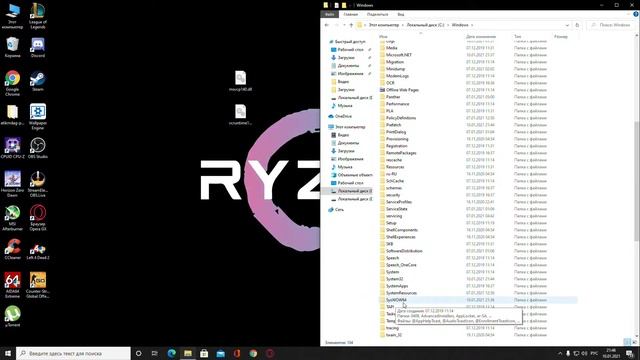Open StreamElements OBS.Live shortcut
The image size is (640, 360).
38,184
